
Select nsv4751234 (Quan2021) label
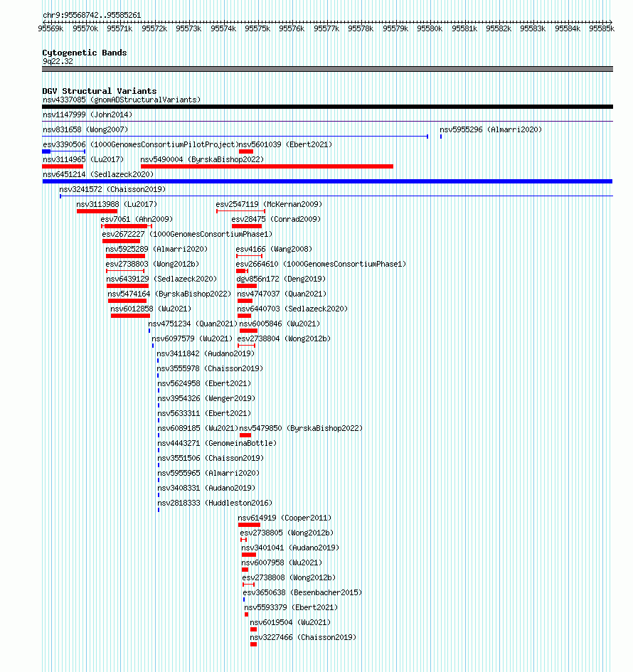click(x=193, y=324)
